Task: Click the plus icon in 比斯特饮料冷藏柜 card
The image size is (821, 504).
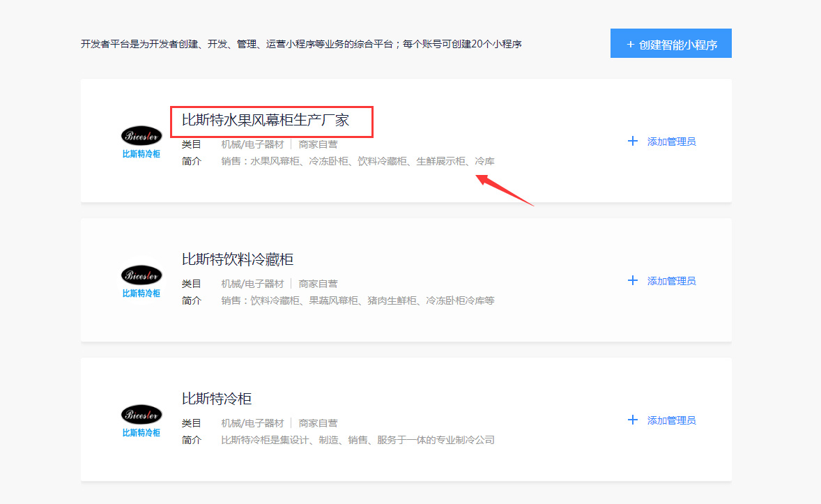Action: (x=633, y=280)
